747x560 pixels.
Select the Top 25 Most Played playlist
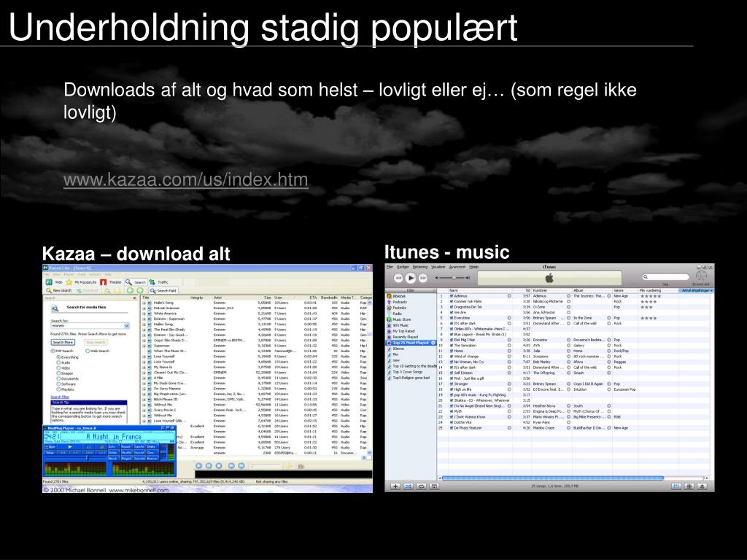pyautogui.click(x=410, y=343)
